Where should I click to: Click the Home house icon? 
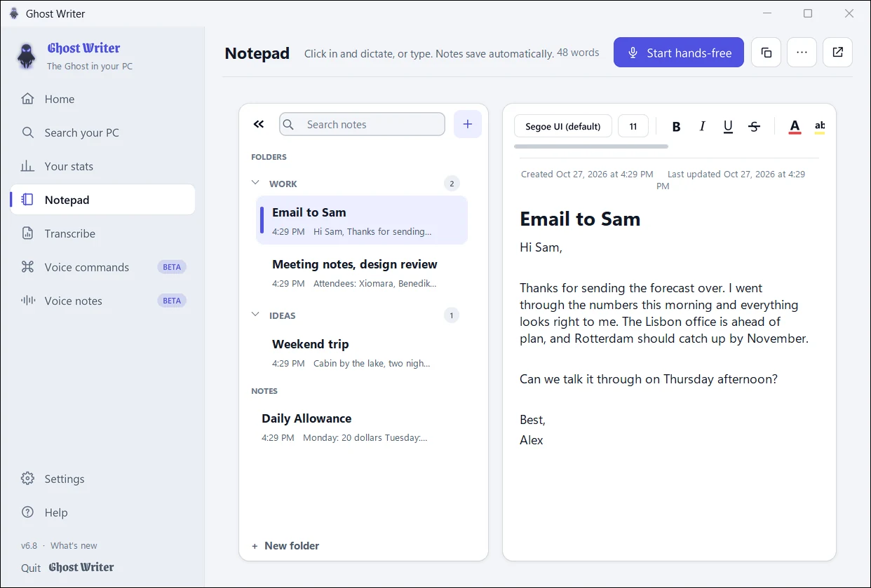pos(27,99)
